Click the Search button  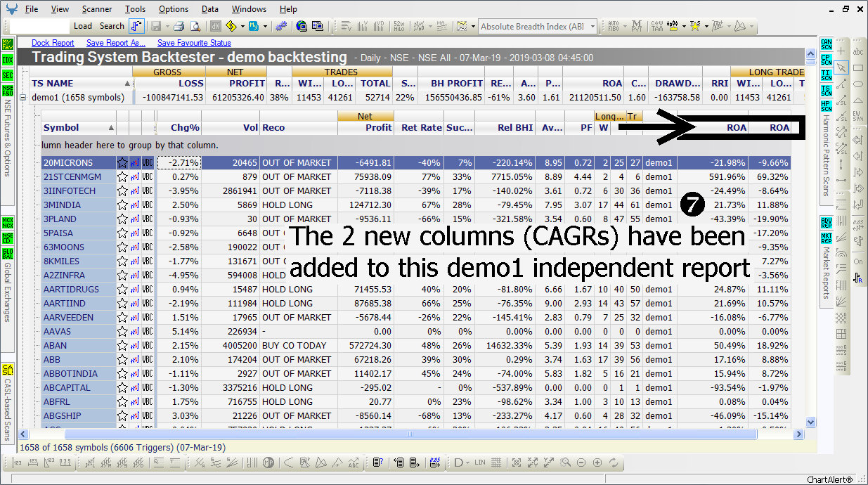[112, 26]
